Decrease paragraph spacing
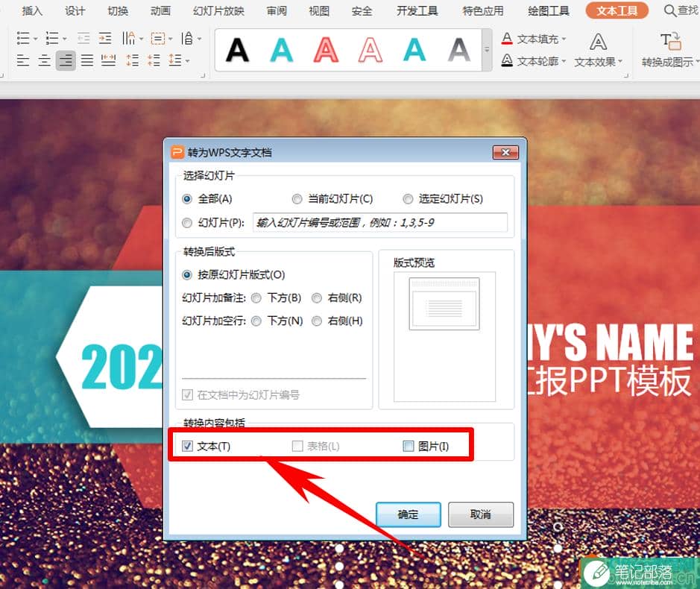Screen dimensions: 700x589 154,60
